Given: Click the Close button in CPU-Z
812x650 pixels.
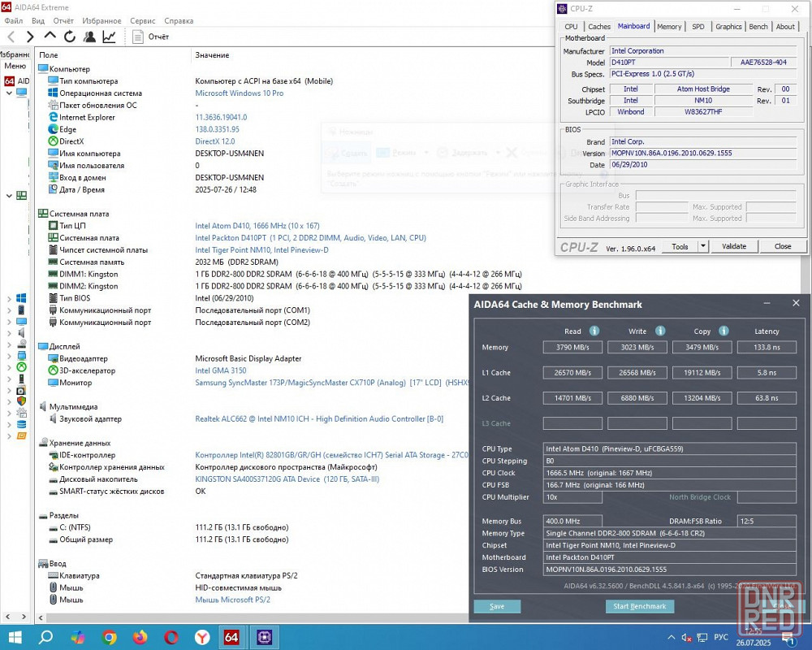Looking at the screenshot, I should tap(783, 246).
